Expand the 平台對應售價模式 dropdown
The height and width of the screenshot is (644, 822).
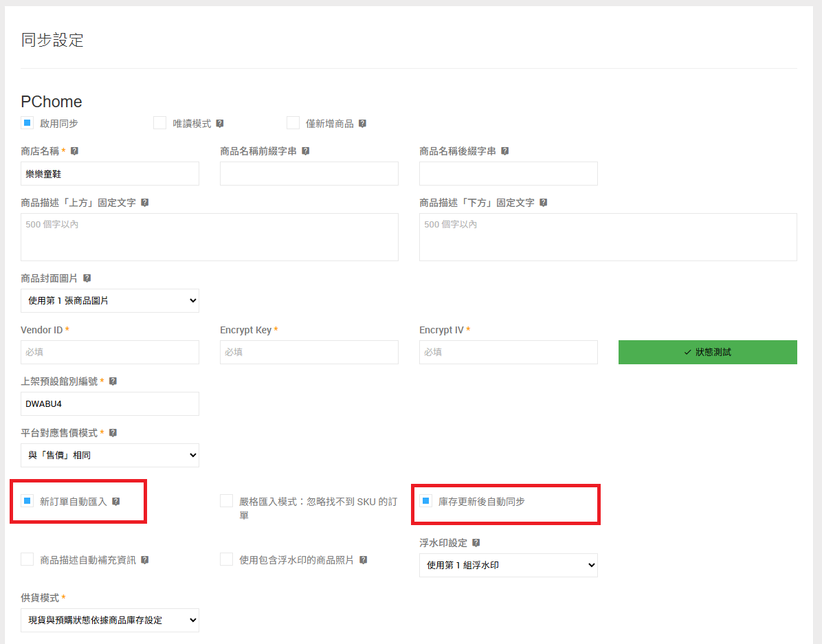(x=109, y=455)
